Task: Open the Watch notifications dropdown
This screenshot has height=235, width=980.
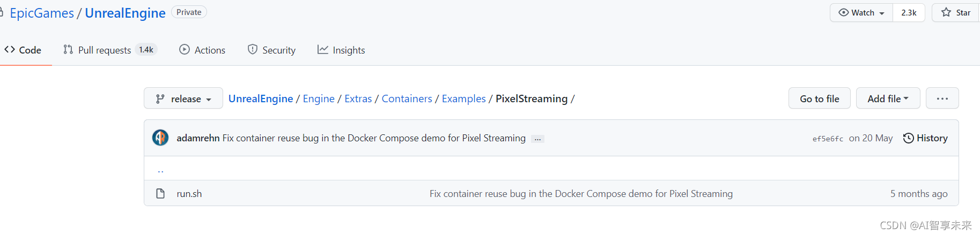Action: 861,12
